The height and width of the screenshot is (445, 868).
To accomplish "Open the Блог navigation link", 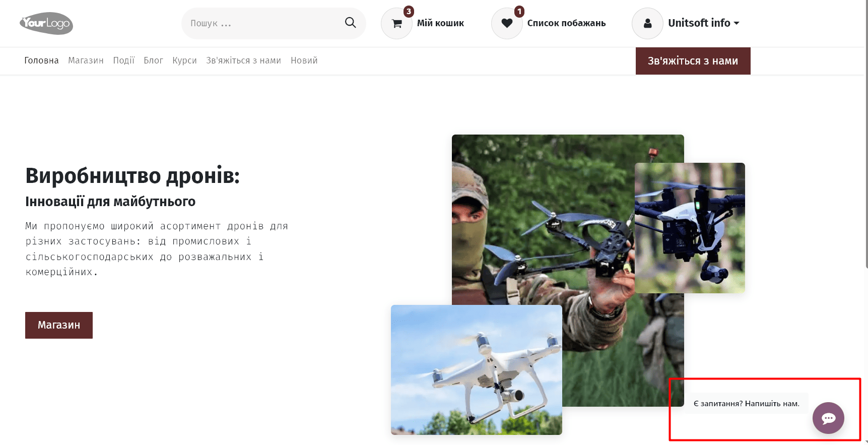I will point(153,60).
